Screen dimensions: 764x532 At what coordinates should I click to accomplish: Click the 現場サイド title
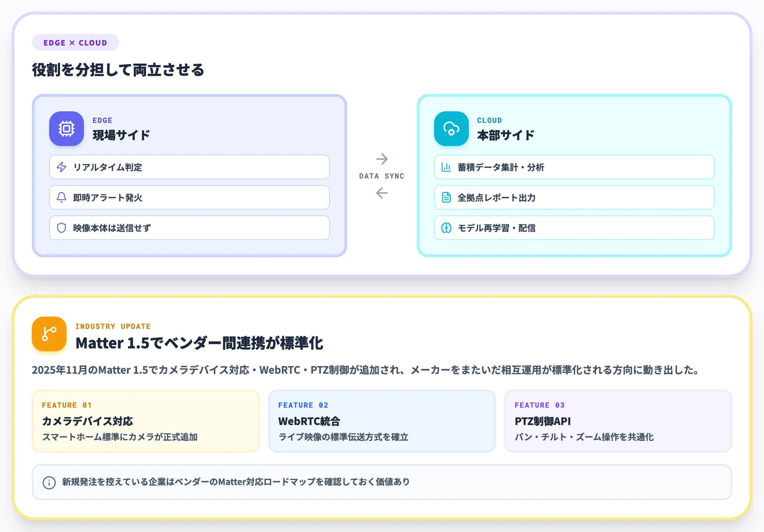(x=121, y=135)
